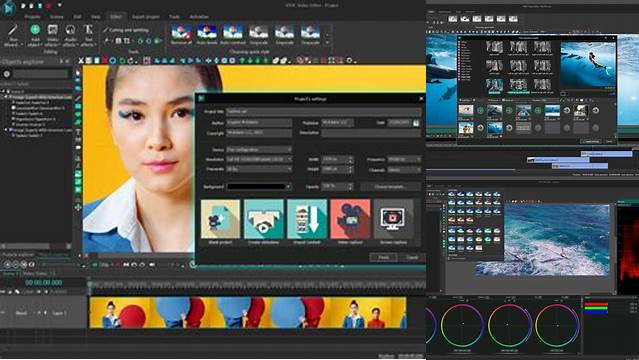Screen dimensions: 639x360
Task: Click the Objects explorer search field
Action: 41,74
